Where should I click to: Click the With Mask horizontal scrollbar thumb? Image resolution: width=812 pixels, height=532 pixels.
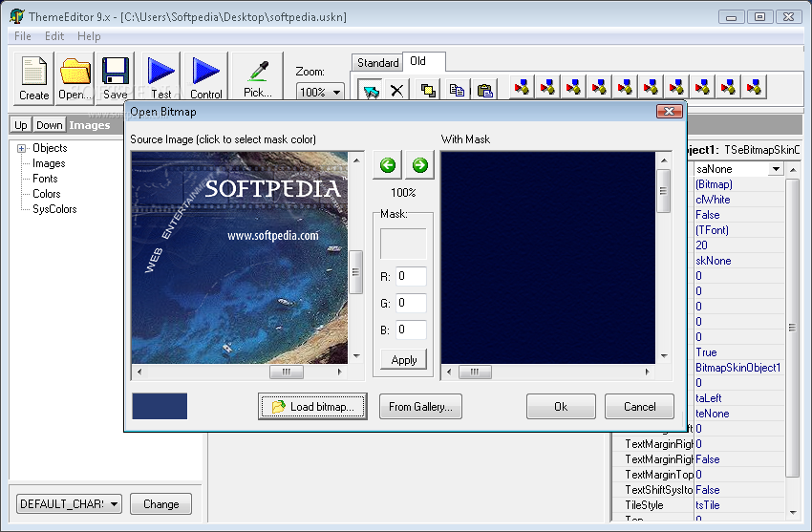point(475,372)
